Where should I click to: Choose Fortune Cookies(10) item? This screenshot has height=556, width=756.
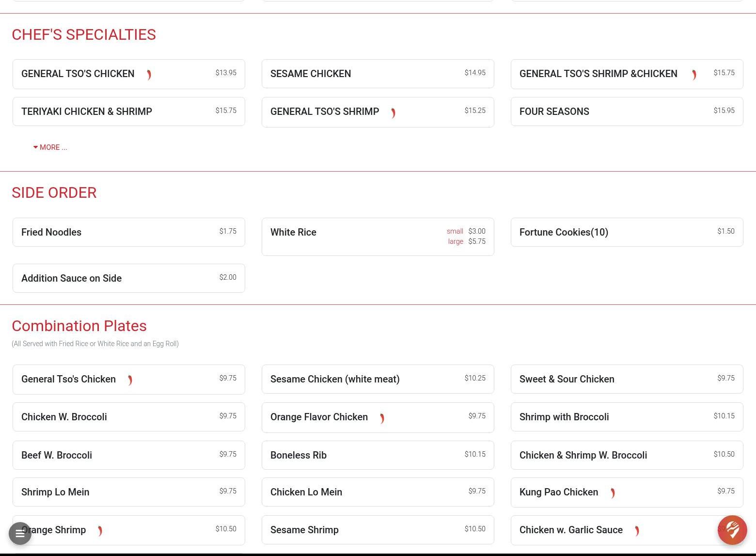click(x=627, y=232)
